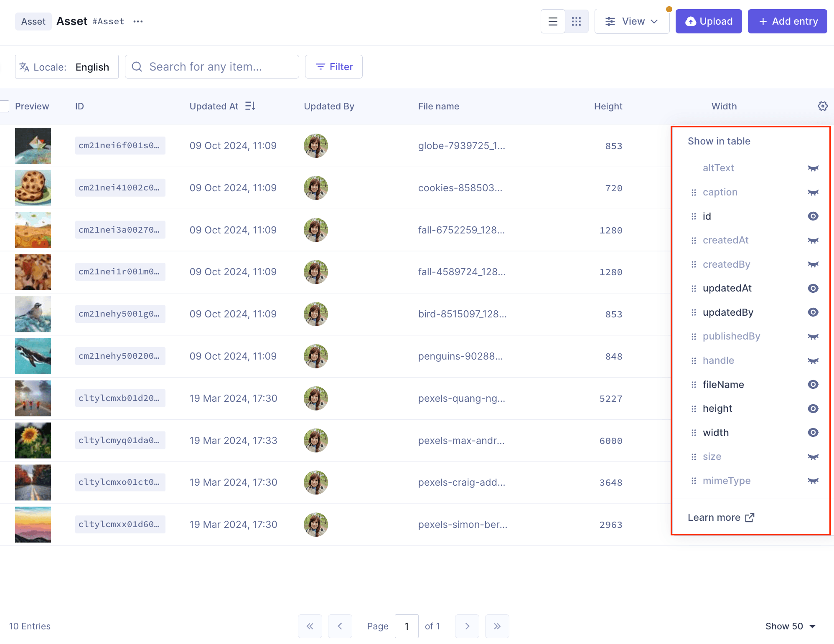Open the Learn more external link
Image resolution: width=834 pixels, height=644 pixels.
click(721, 517)
